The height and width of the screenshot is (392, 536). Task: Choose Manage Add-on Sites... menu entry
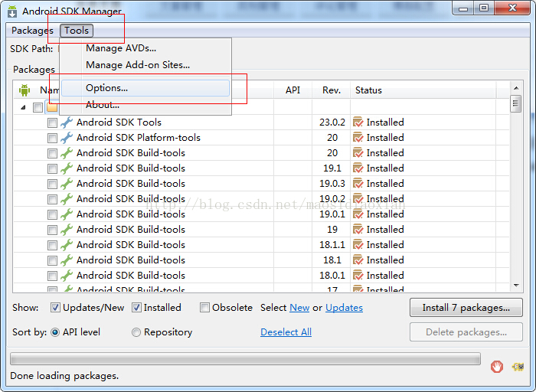(x=138, y=64)
